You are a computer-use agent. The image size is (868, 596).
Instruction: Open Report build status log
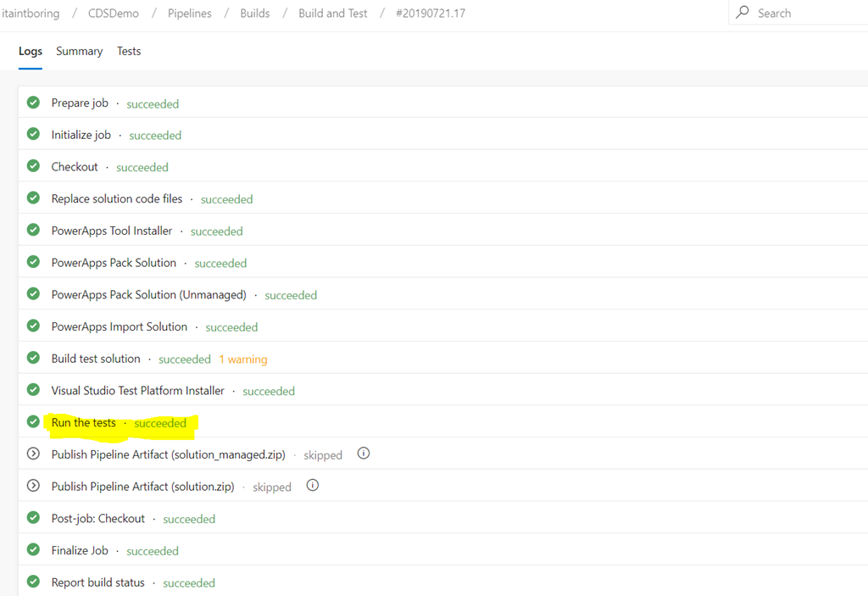tap(442, 582)
